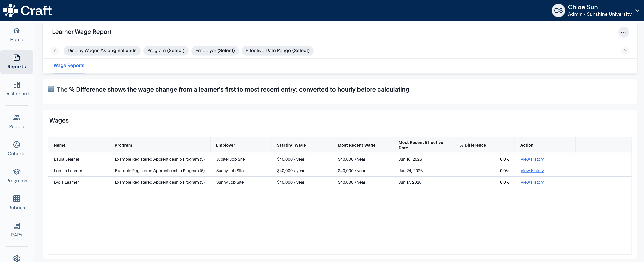Image resolution: width=644 pixels, height=262 pixels.
Task: Click the Chloe Sun user name
Action: [x=582, y=7]
